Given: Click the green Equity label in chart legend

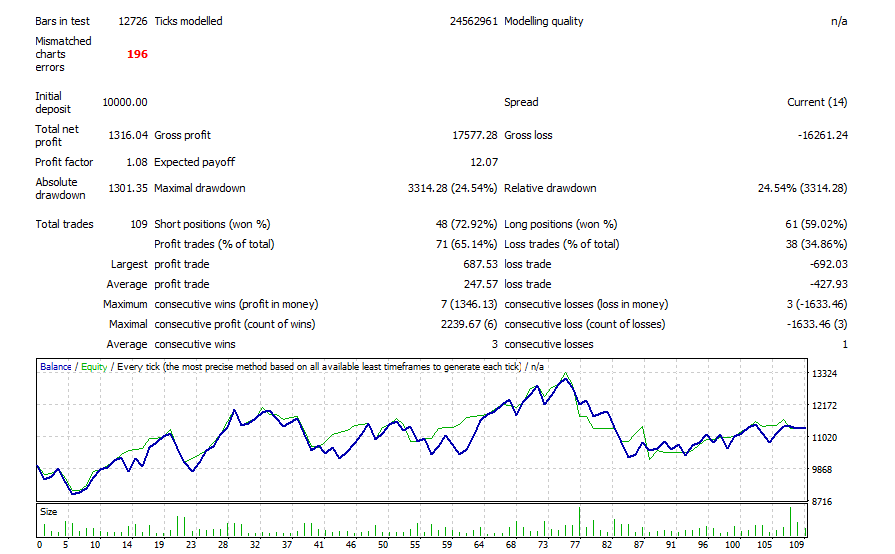Looking at the screenshot, I should (94, 367).
